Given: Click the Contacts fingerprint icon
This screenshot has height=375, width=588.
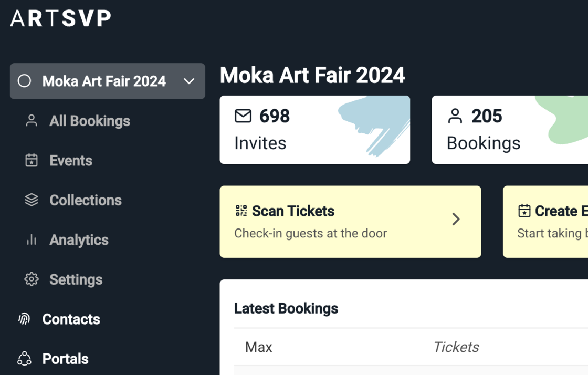Looking at the screenshot, I should click(x=24, y=319).
